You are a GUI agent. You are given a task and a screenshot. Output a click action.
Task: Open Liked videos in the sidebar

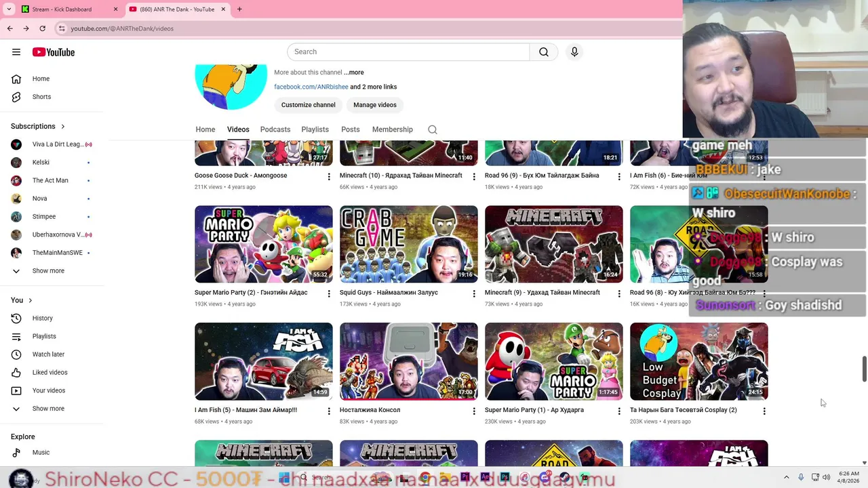pos(53,372)
